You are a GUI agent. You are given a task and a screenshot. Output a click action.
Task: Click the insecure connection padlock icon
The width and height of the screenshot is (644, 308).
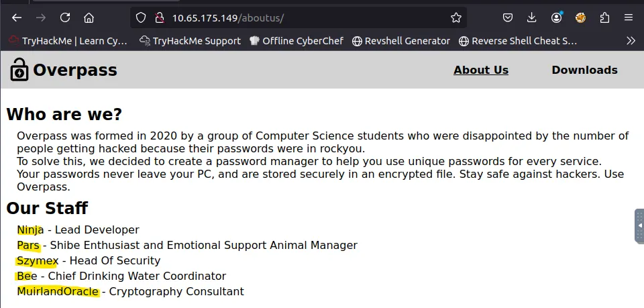pos(159,17)
